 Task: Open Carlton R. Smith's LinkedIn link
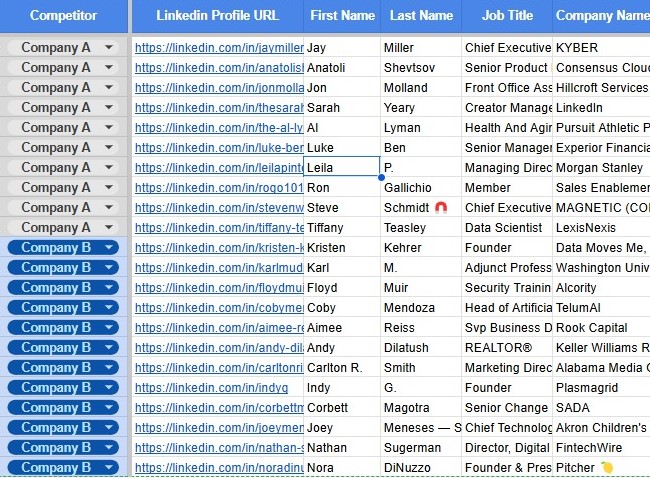[x=219, y=368]
